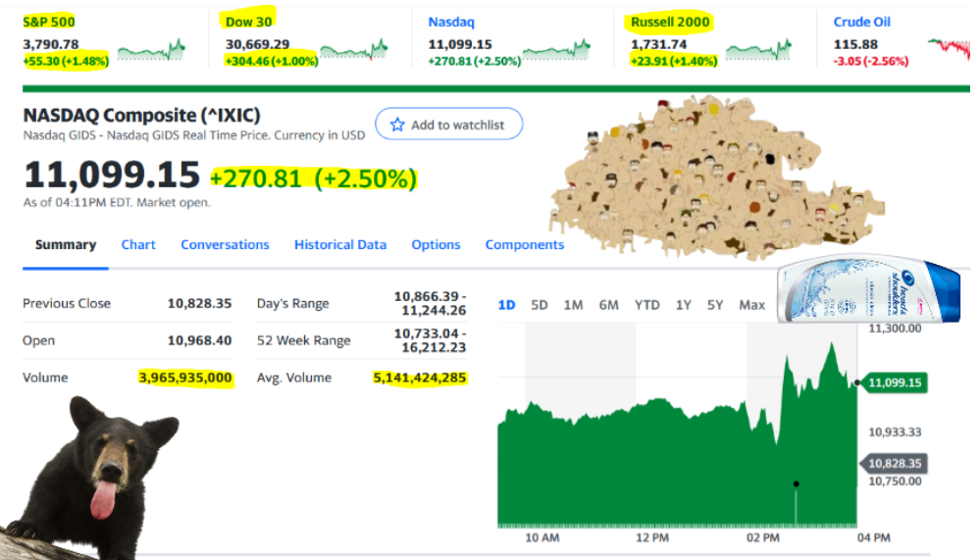The height and width of the screenshot is (560, 980).
Task: Click the 12 PM chart time label
Action: point(652,537)
